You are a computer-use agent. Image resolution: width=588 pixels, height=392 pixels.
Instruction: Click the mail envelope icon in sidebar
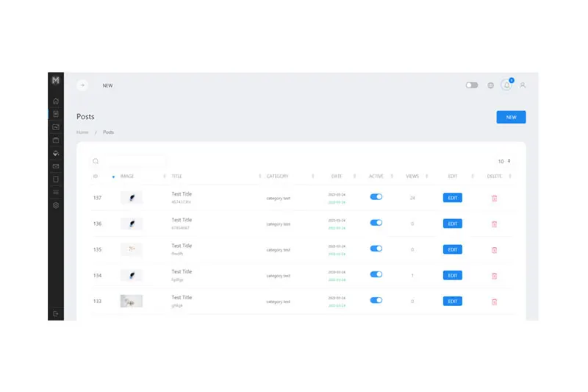click(56, 166)
